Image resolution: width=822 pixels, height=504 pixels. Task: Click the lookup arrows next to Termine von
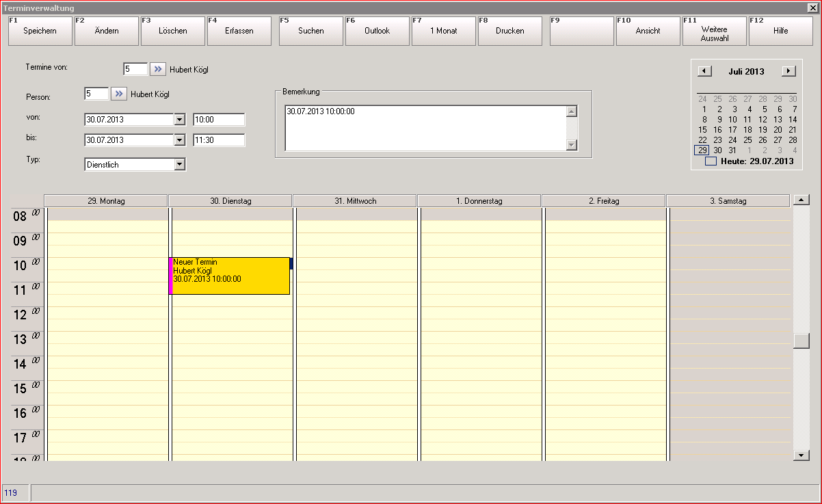click(158, 69)
